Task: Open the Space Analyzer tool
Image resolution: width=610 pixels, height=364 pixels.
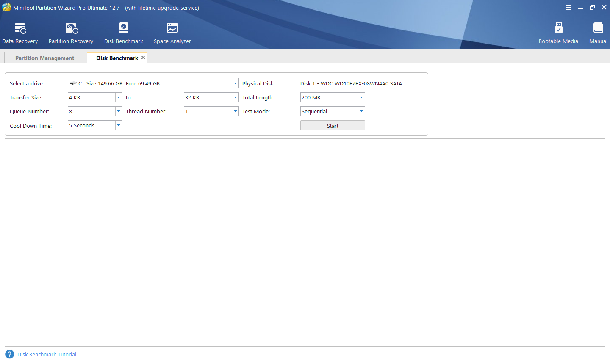Action: (x=172, y=33)
